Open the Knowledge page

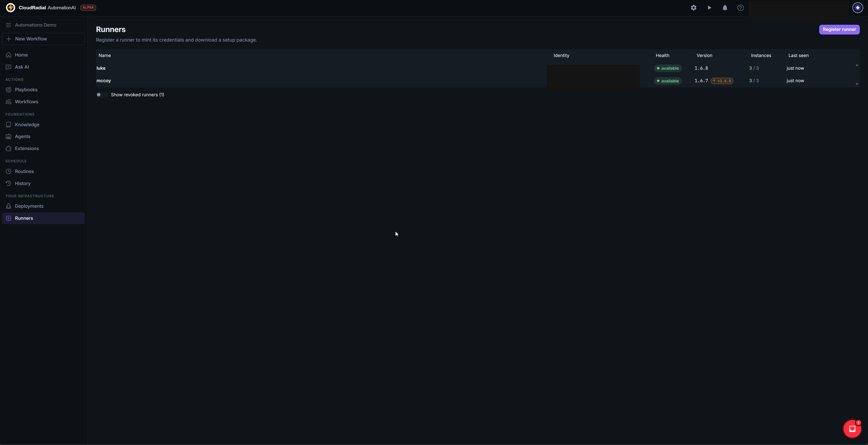coord(44,125)
